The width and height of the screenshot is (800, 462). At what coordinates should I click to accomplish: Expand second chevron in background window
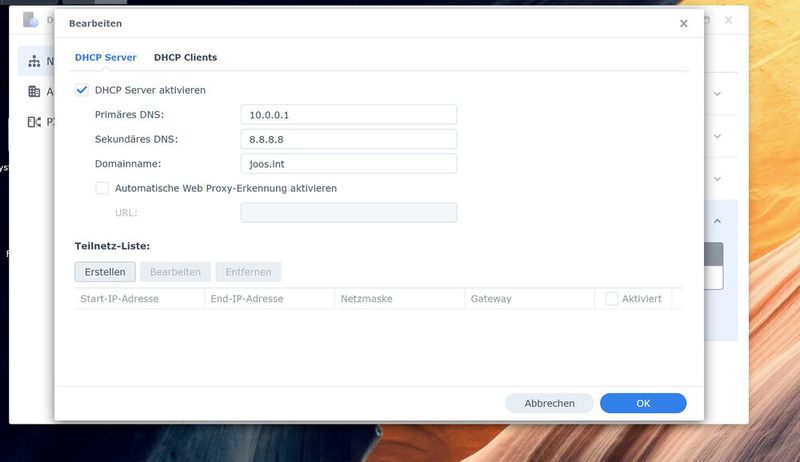(717, 137)
